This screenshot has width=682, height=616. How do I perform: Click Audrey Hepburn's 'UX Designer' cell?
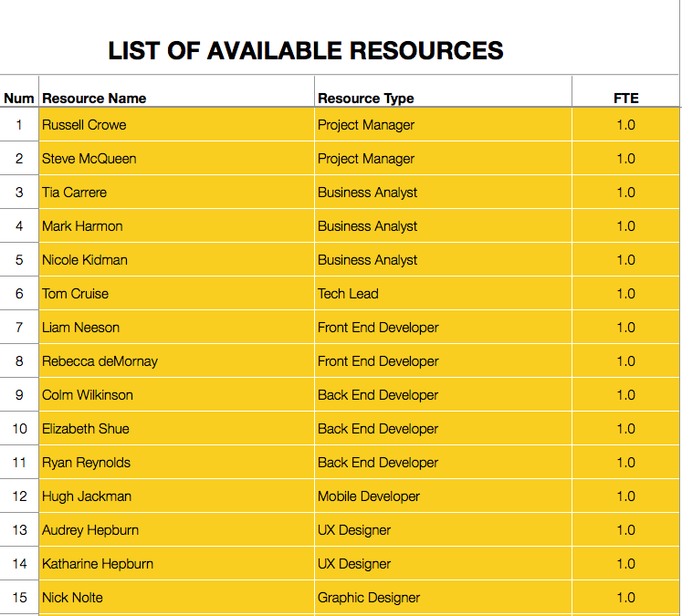point(443,530)
